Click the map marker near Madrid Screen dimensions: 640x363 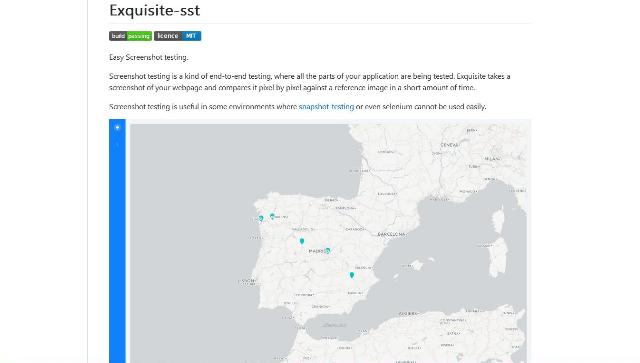tap(327, 251)
